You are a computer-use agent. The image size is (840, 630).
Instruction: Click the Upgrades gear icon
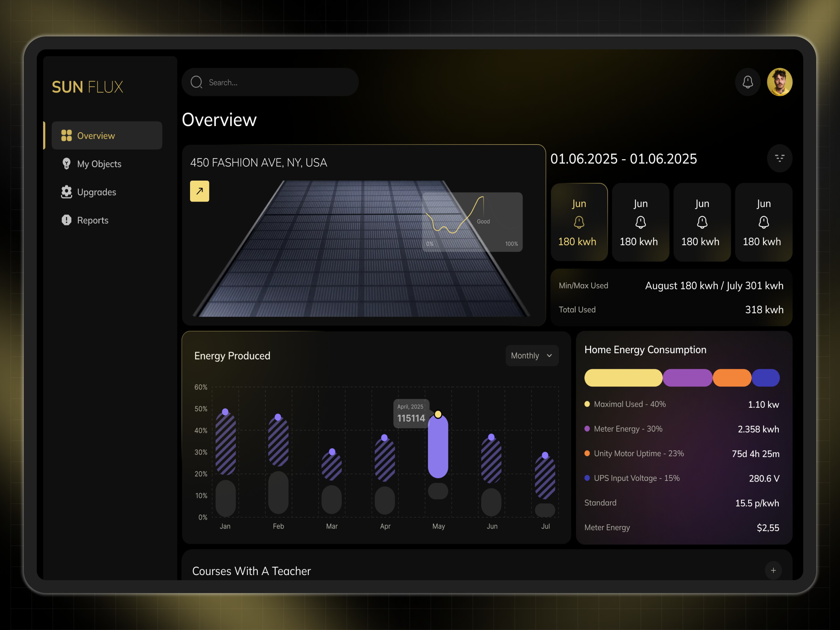(x=66, y=192)
